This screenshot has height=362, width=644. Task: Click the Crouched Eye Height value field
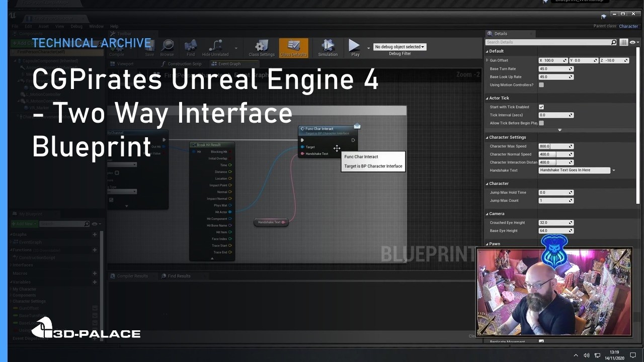[556, 223]
